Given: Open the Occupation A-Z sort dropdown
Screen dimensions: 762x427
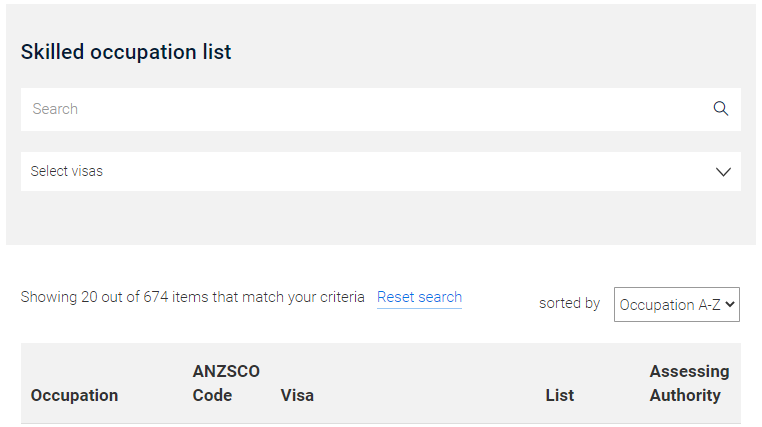Looking at the screenshot, I should point(676,305).
